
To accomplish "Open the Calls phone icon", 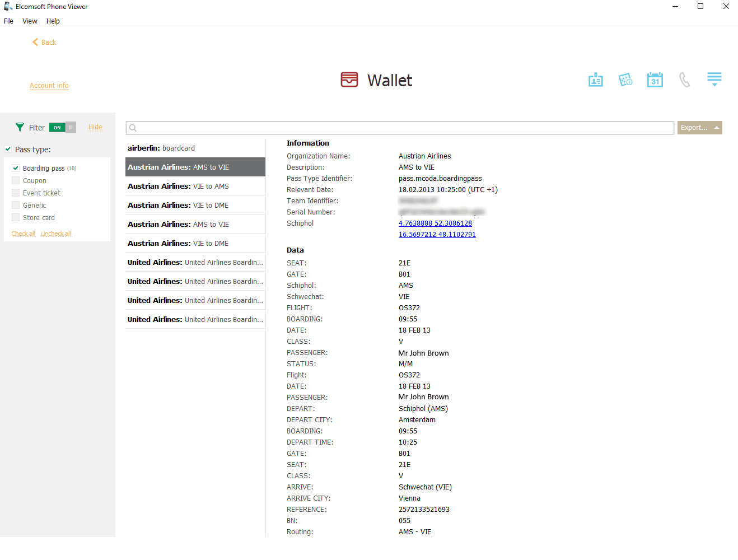I will pyautogui.click(x=684, y=80).
